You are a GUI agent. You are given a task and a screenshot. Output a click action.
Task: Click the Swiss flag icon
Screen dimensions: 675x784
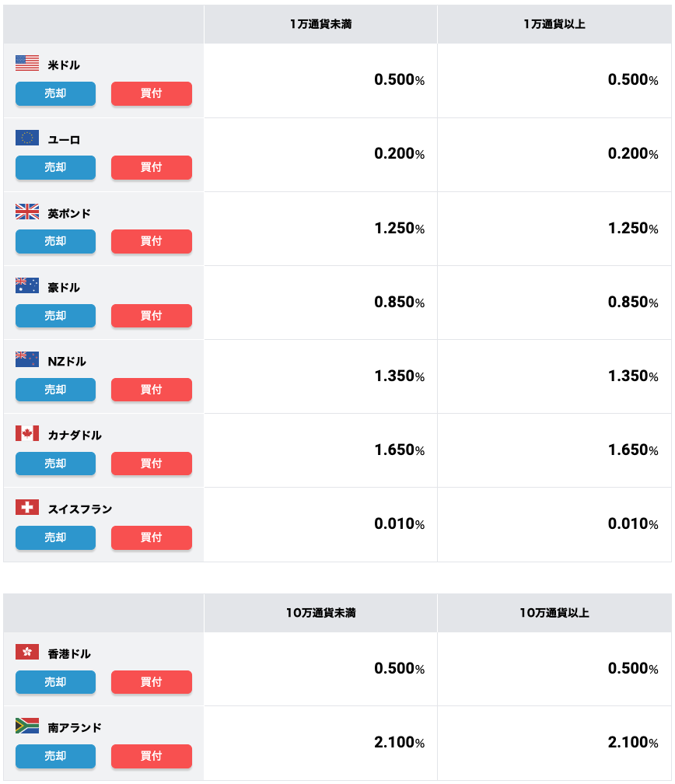[27, 507]
